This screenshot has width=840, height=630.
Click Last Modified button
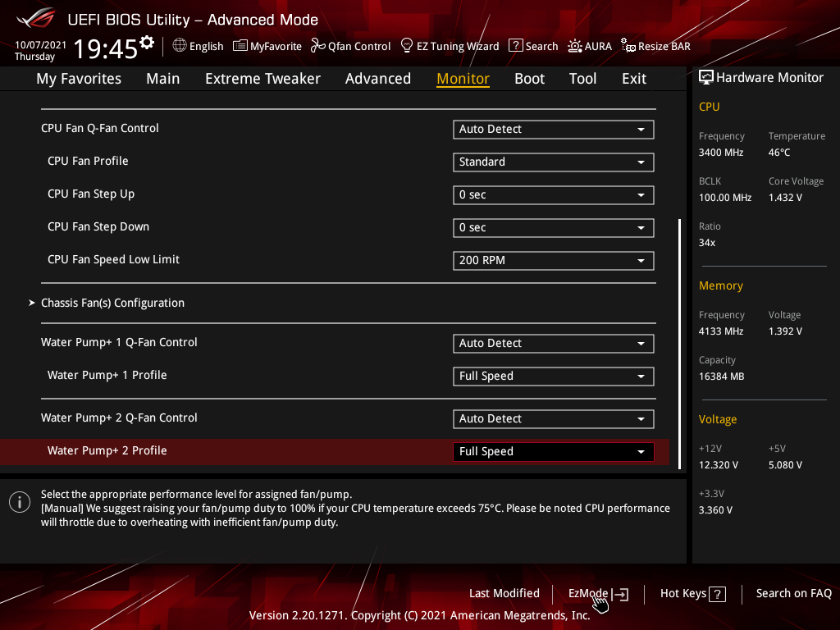(504, 594)
